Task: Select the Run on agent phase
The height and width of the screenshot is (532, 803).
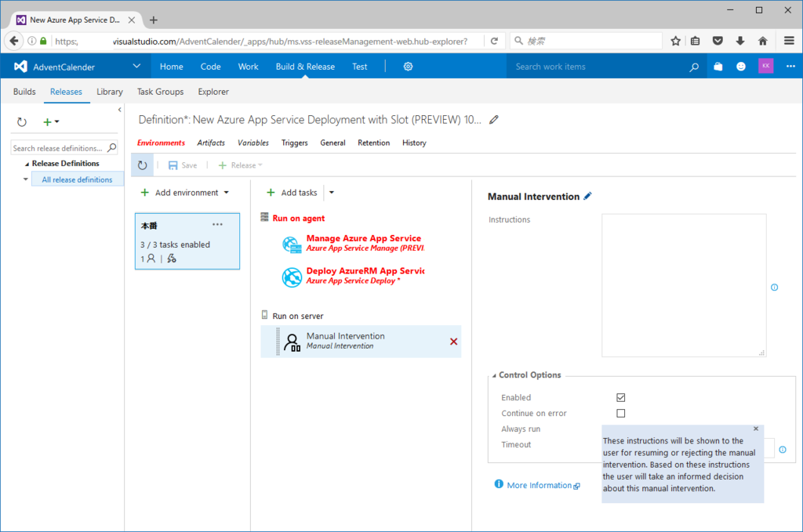Action: (x=299, y=219)
